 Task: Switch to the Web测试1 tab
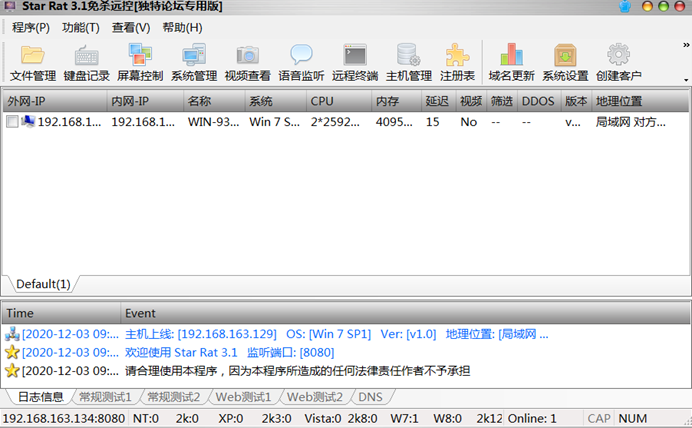[x=243, y=397]
